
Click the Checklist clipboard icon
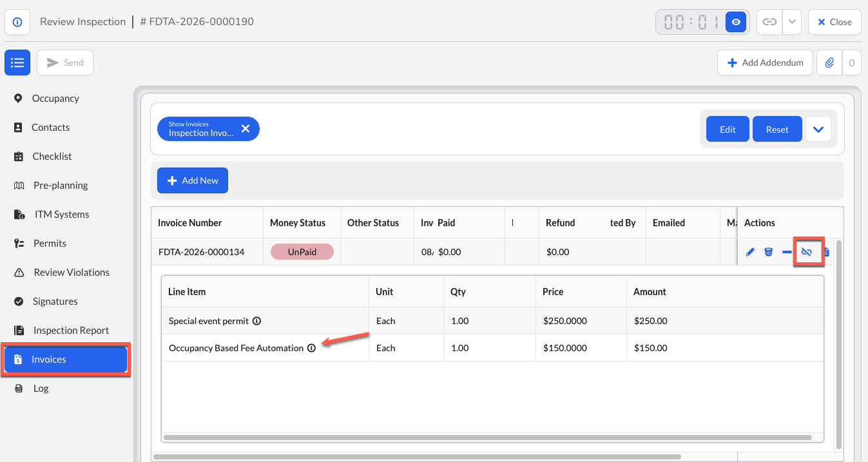19,156
